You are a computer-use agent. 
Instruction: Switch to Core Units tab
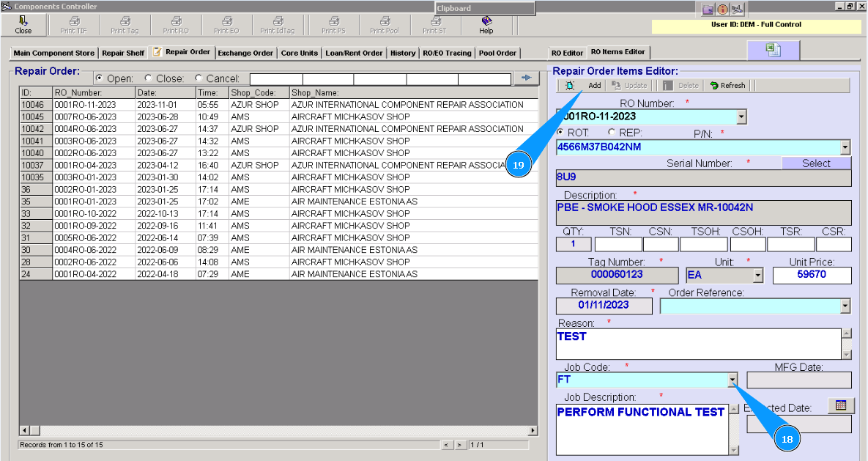(x=300, y=54)
